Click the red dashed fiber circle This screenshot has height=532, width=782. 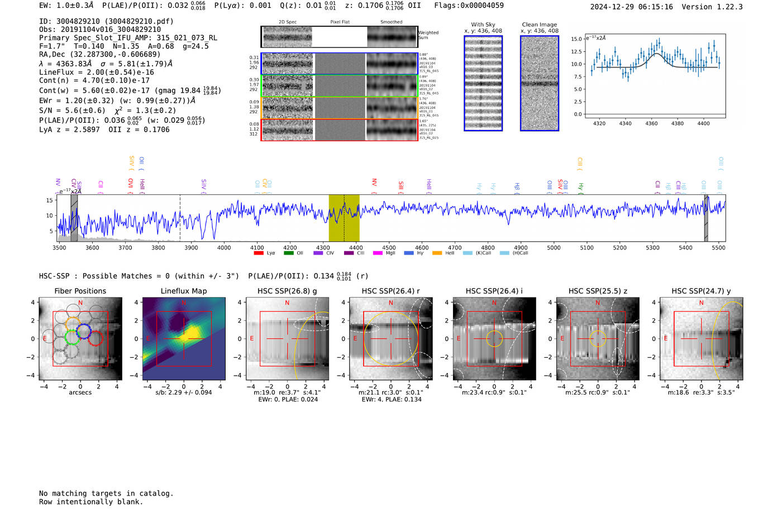96,338
